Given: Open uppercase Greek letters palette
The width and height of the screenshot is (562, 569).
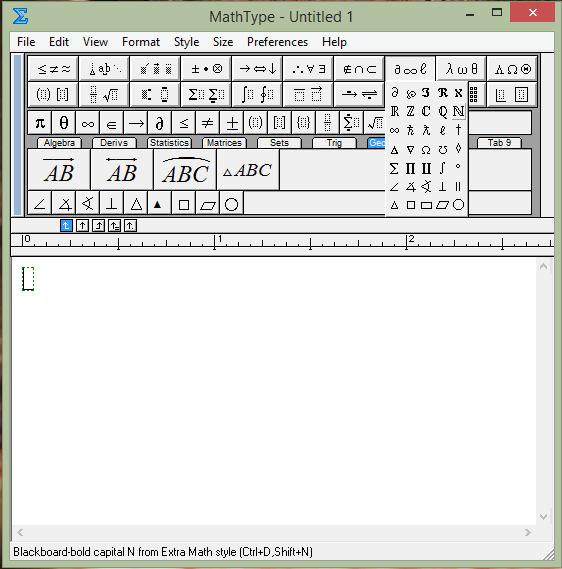Looking at the screenshot, I should tap(512, 69).
